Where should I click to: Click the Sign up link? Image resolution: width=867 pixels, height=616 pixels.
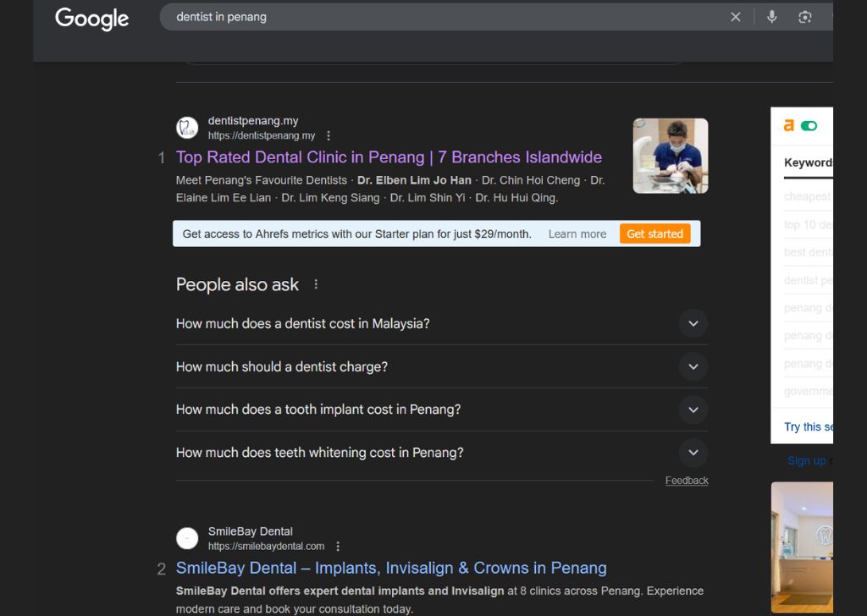click(x=806, y=461)
